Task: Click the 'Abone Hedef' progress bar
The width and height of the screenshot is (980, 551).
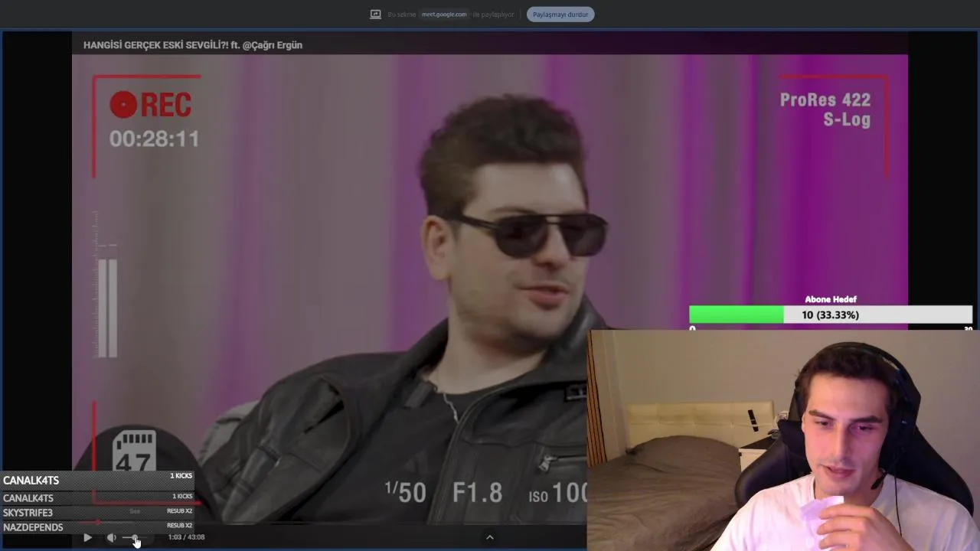Action: tap(831, 315)
